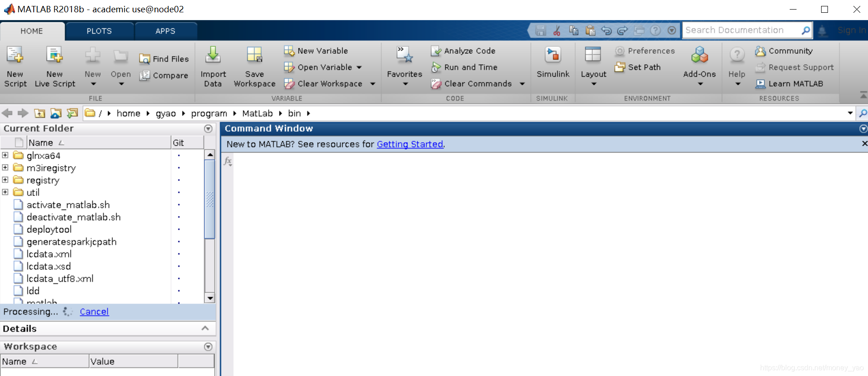Open the Add-Ons icon
Screen dimensions: 868x376
click(699, 56)
